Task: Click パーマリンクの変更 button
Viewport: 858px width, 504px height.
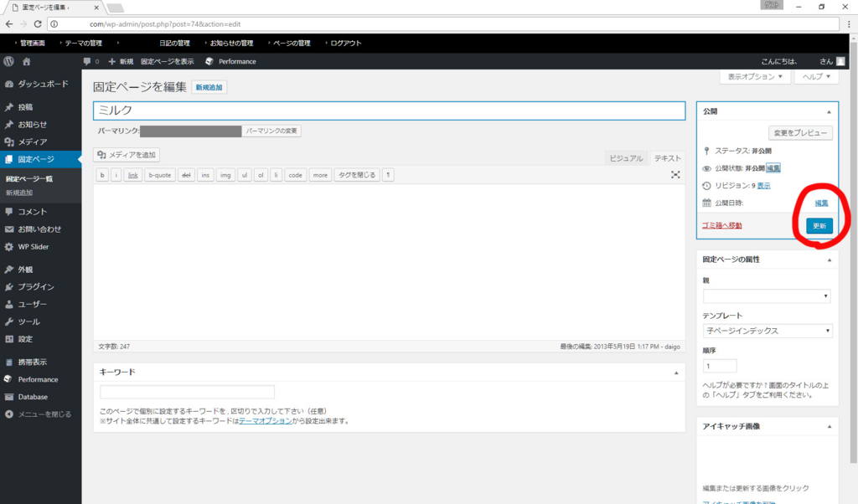Action: [271, 131]
